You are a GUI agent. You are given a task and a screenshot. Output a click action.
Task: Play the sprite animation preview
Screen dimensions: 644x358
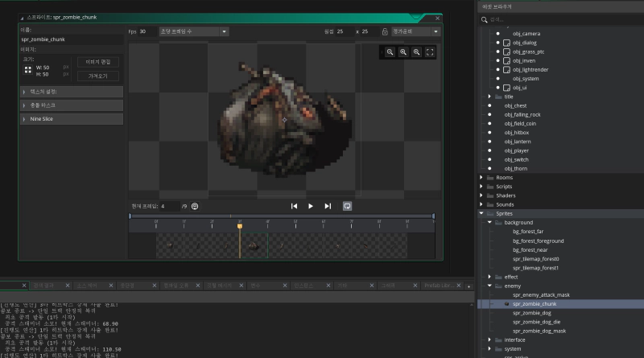311,206
